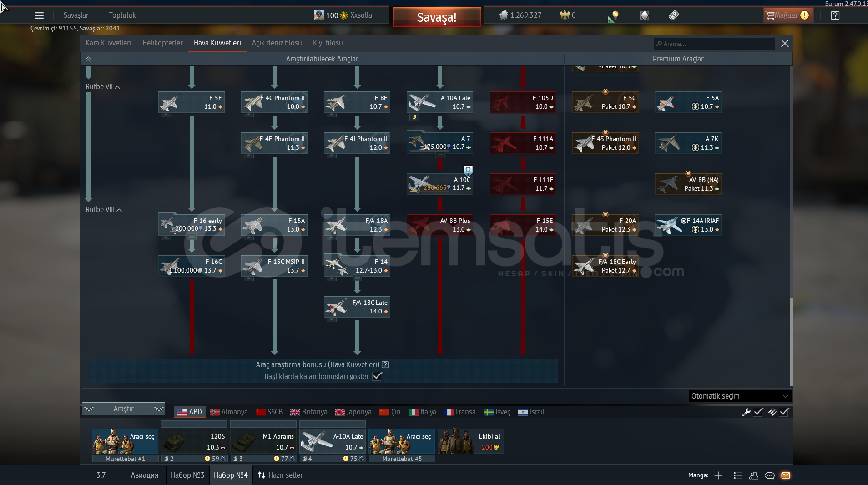Click Aracı seç for Mürettebat #1

pos(125,441)
